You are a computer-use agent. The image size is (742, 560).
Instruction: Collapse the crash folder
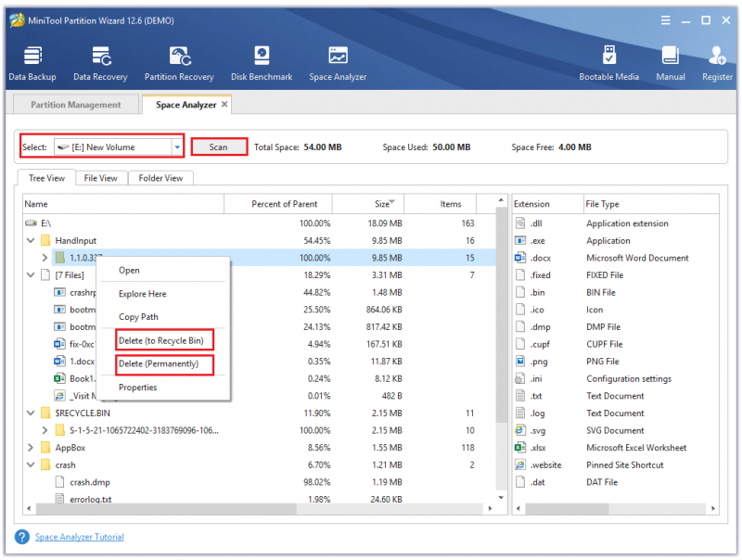click(31, 465)
